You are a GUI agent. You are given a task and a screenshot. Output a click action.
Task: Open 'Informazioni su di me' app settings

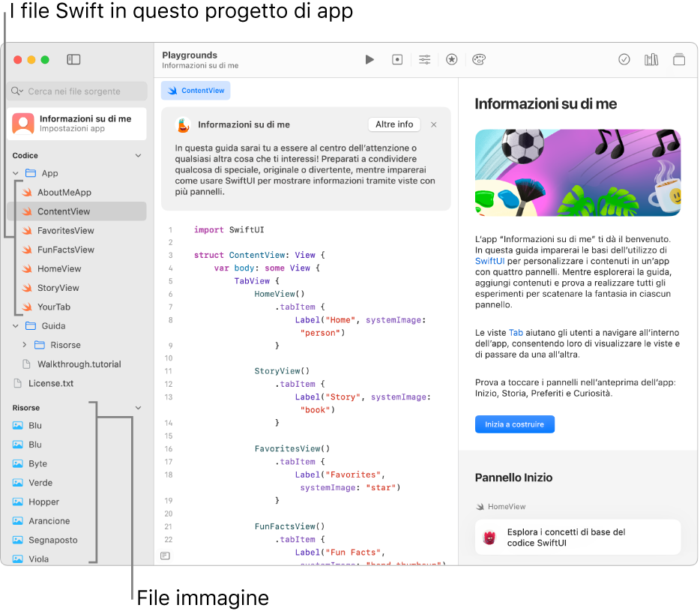click(76, 123)
